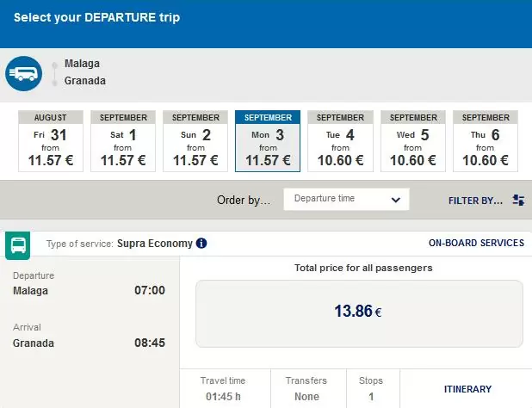Screen dimensions: 532x408
Task: Open the Supra Economy info icon
Action: tap(201, 244)
